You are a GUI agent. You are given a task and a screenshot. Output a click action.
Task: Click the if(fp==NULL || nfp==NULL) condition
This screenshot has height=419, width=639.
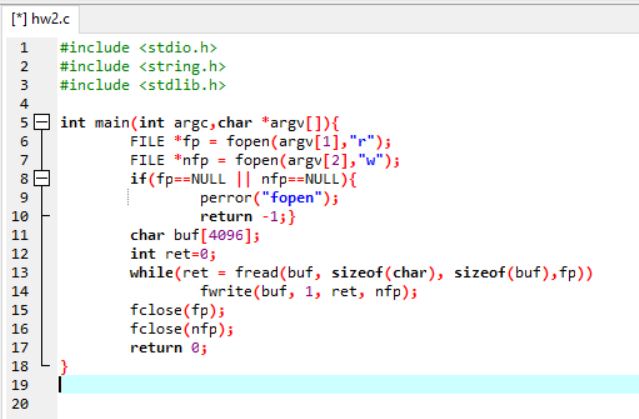pos(243,179)
